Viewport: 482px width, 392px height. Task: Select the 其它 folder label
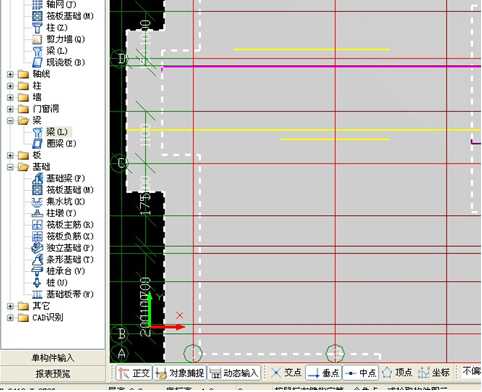pos(41,306)
